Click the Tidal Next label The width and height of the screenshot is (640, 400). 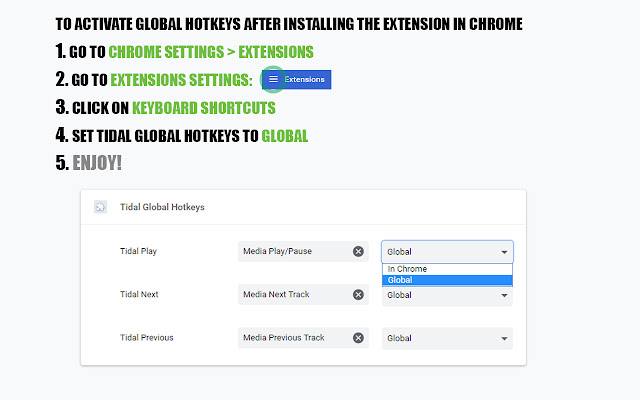[x=139, y=294]
